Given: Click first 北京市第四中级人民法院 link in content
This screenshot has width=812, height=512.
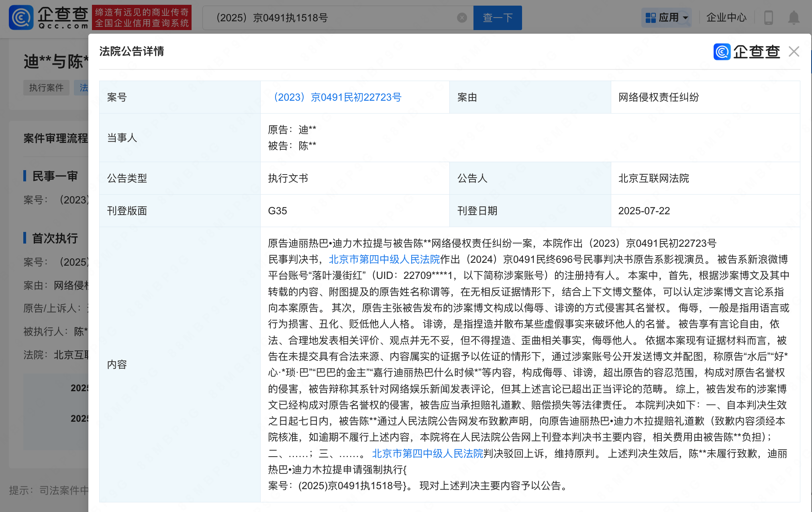Looking at the screenshot, I should pyautogui.click(x=384, y=260).
